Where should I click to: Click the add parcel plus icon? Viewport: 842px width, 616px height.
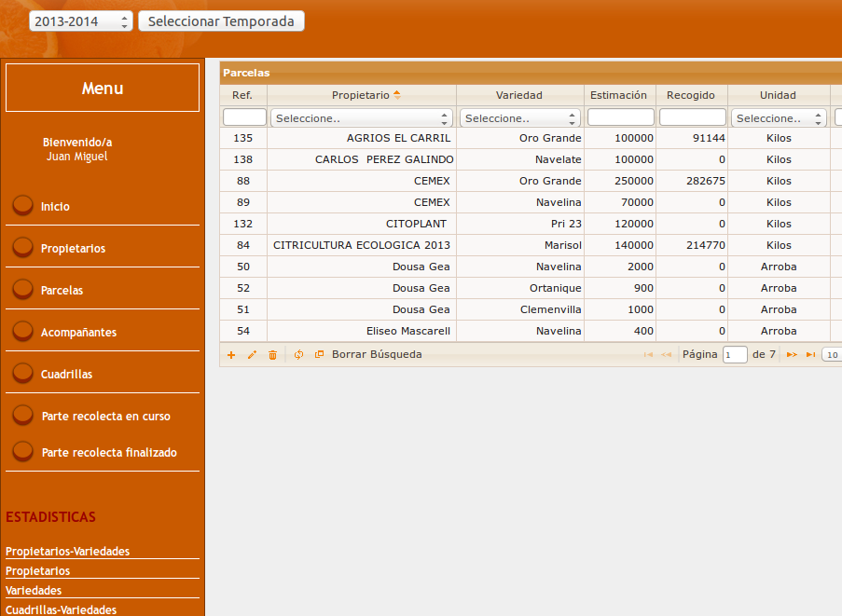[x=231, y=355]
